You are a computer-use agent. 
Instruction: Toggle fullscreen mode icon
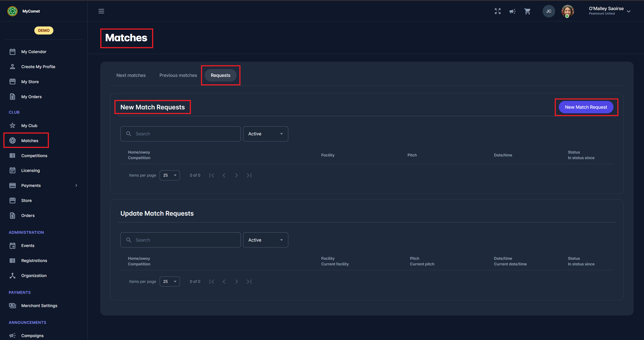[498, 11]
